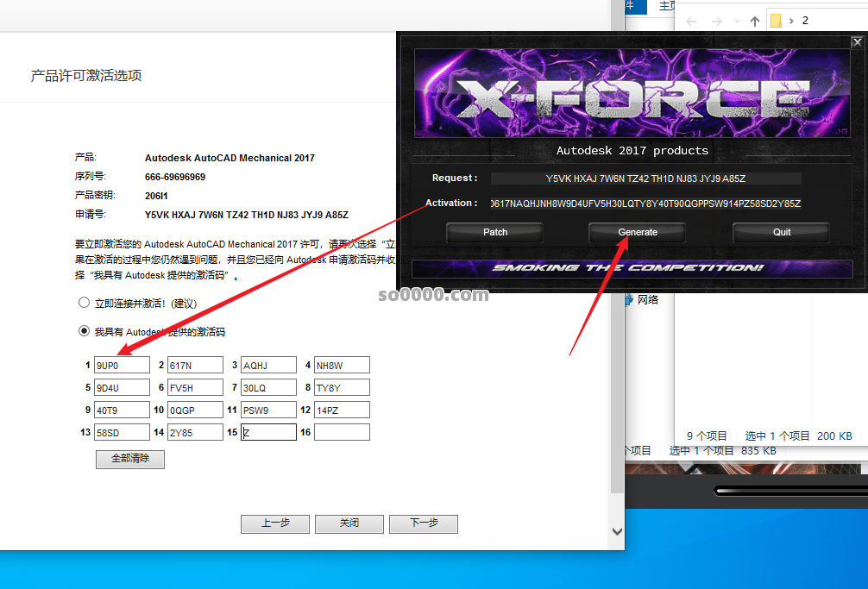The height and width of the screenshot is (589, 868).
Task: Click the empty activation code field 16
Action: 342,433
